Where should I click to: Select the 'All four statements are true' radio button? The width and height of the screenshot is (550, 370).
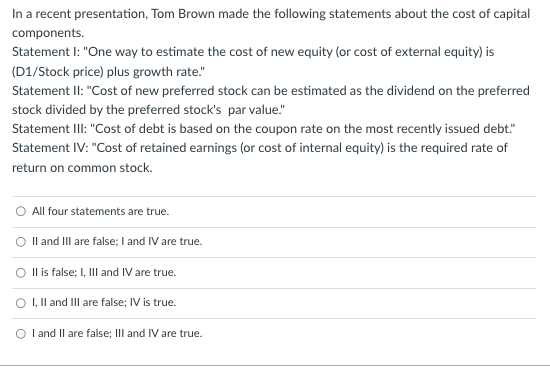21,211
